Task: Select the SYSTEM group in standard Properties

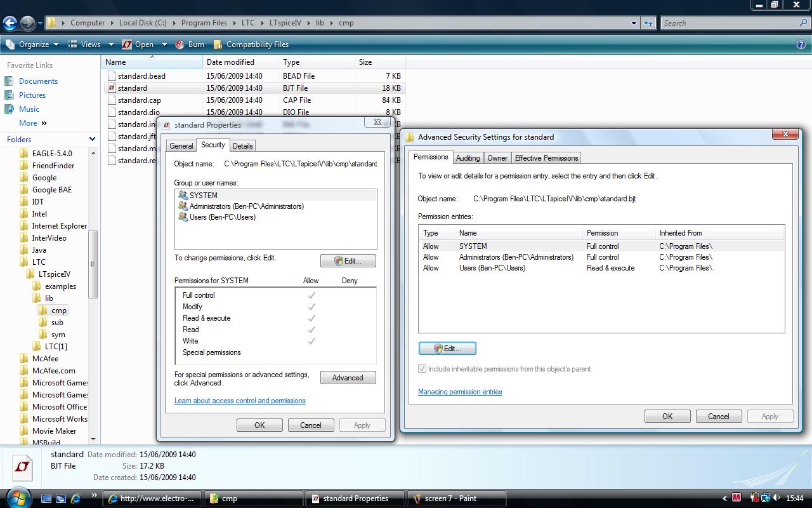Action: pos(275,196)
